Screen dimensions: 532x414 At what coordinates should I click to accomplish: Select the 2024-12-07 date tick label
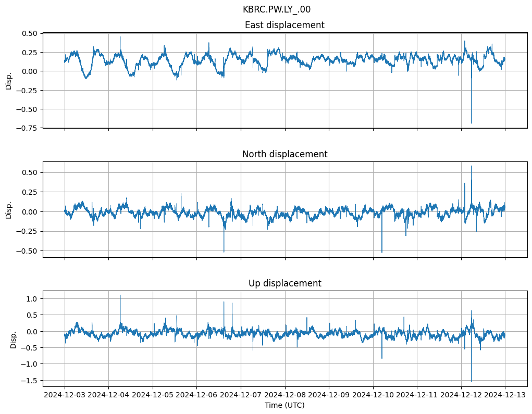point(241,395)
